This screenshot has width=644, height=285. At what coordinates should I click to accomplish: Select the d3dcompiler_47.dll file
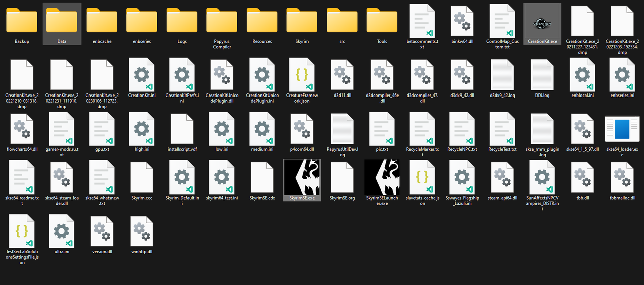pos(423,74)
